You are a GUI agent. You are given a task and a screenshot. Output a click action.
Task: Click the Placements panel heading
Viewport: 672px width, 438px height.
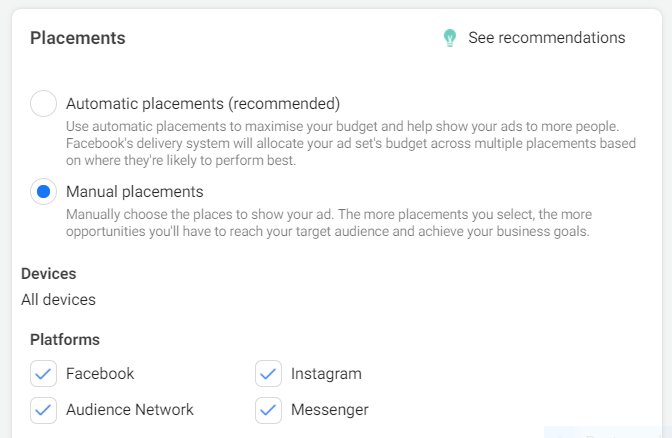(x=78, y=38)
